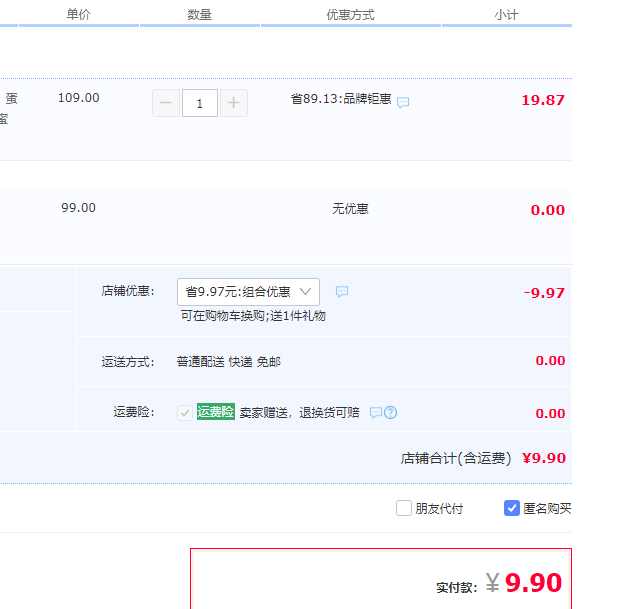The image size is (625, 609).
Task: Uncheck the 匿名购买 checkbox
Action: pos(512,508)
